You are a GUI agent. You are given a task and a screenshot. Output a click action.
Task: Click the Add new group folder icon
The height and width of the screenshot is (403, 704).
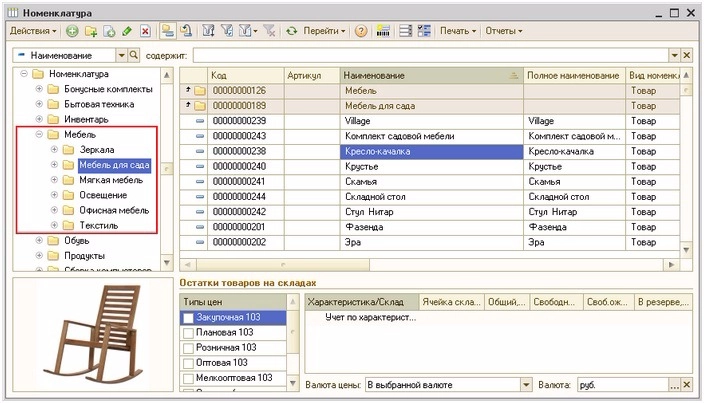[90, 31]
